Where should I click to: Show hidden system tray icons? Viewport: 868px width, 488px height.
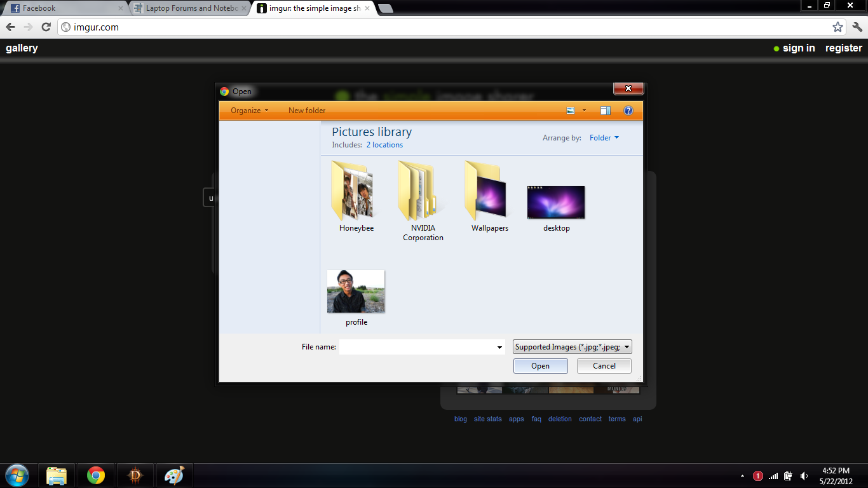742,476
